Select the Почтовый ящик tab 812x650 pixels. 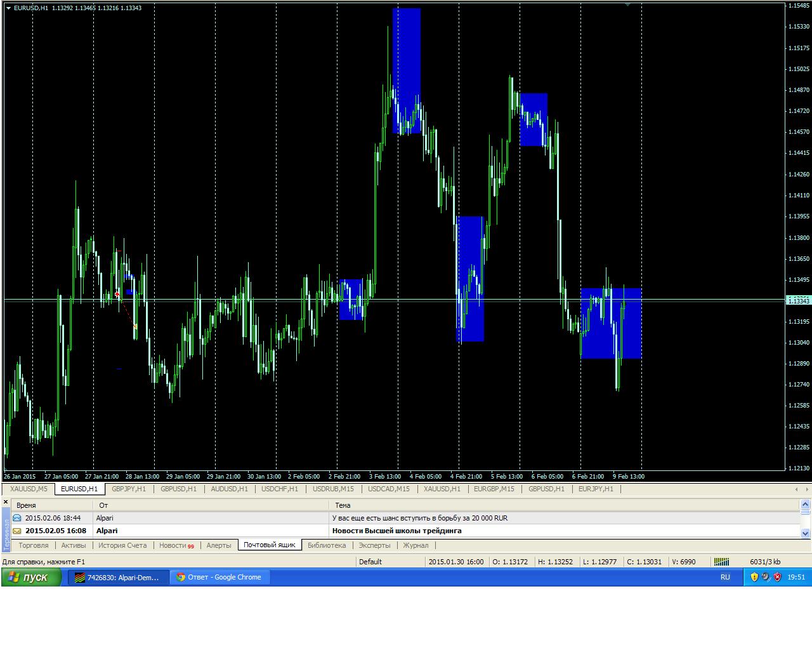pyautogui.click(x=270, y=545)
